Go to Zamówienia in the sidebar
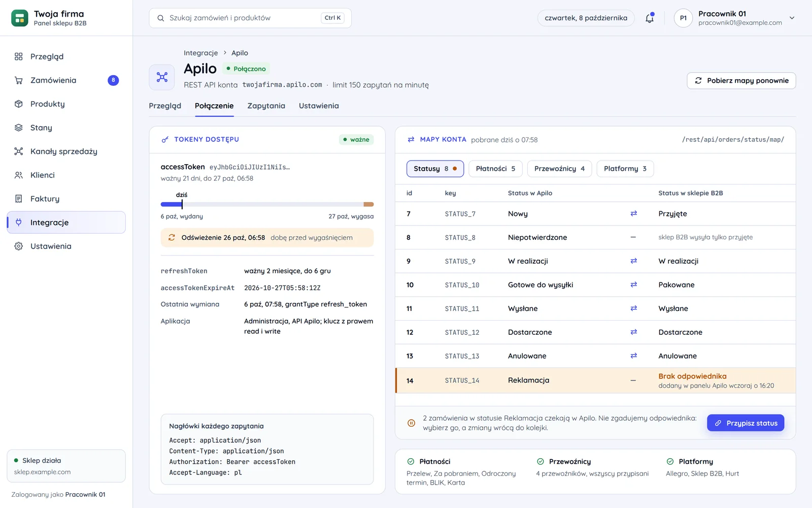This screenshot has height=508, width=812. [66, 80]
